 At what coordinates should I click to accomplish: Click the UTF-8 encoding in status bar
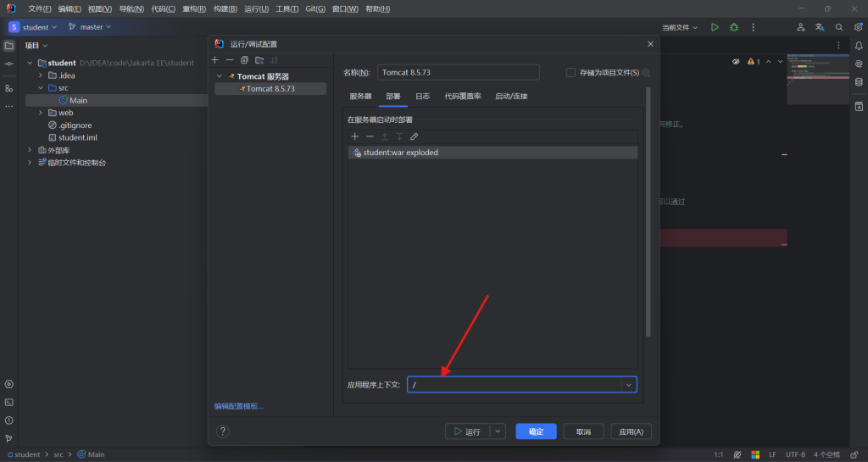pyautogui.click(x=795, y=454)
